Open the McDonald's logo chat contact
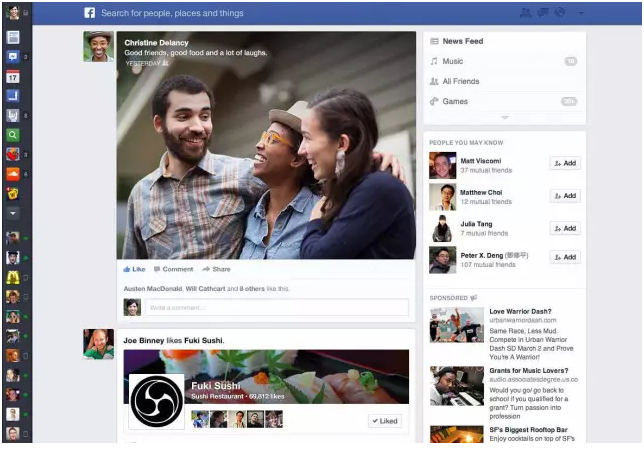 13,278
